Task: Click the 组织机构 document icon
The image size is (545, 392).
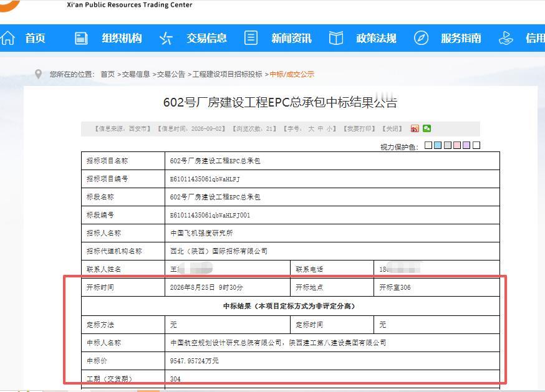Action: [x=81, y=38]
